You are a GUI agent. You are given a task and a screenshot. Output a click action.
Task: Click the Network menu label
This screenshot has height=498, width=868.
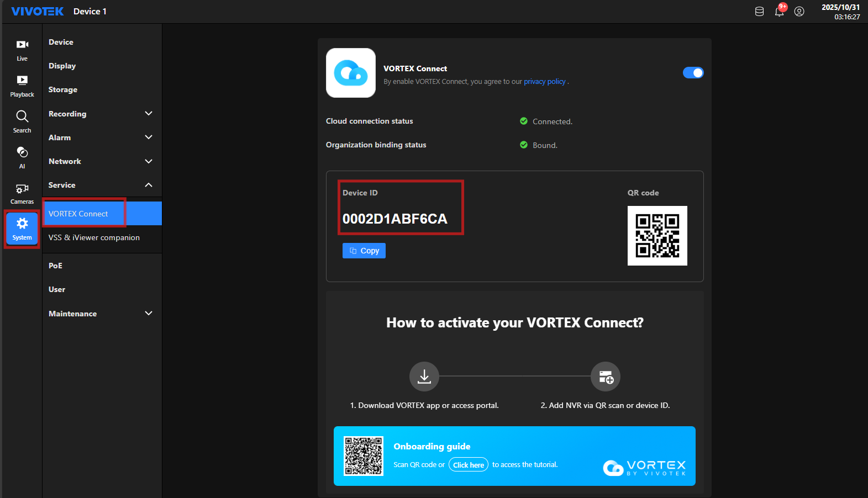65,161
